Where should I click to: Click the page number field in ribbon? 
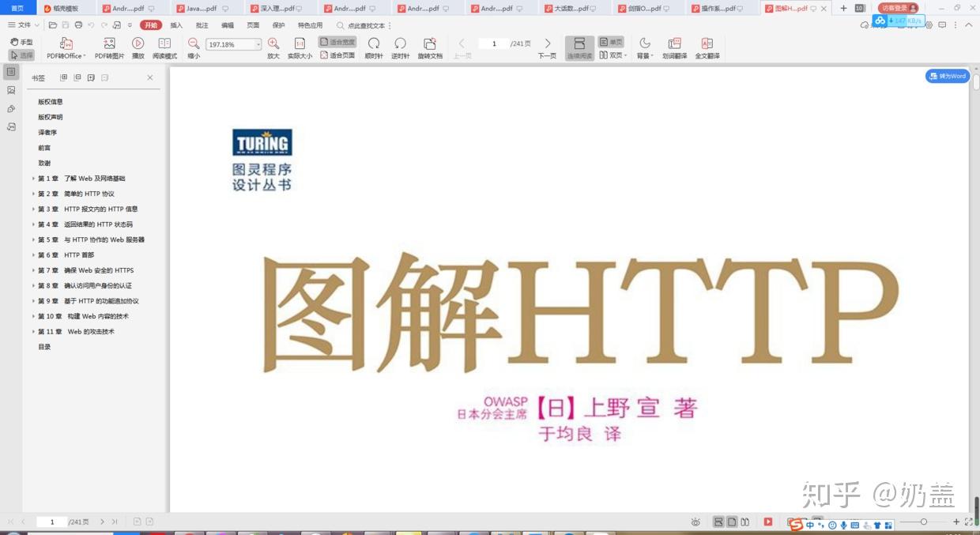point(494,43)
